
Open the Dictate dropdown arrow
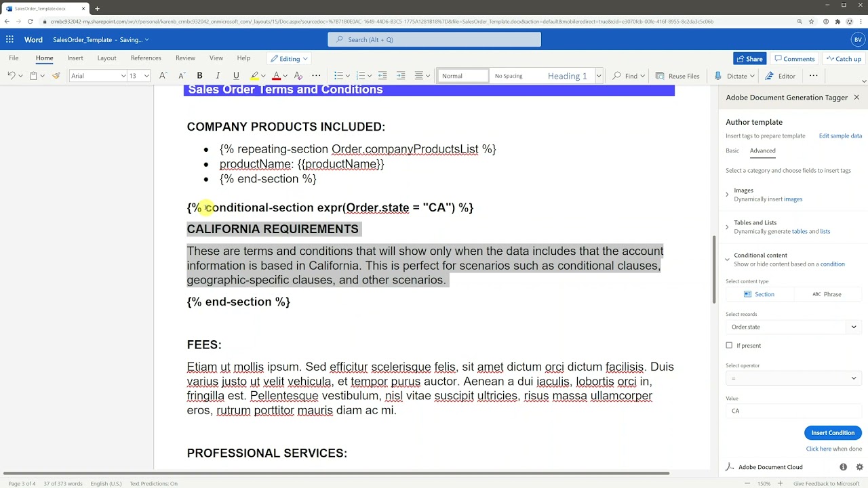click(752, 76)
